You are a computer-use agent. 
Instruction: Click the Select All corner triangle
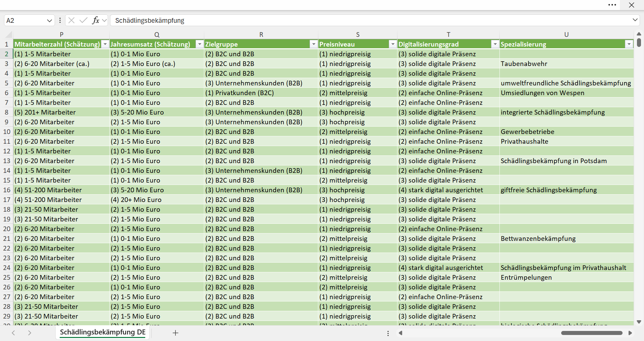click(x=9, y=35)
